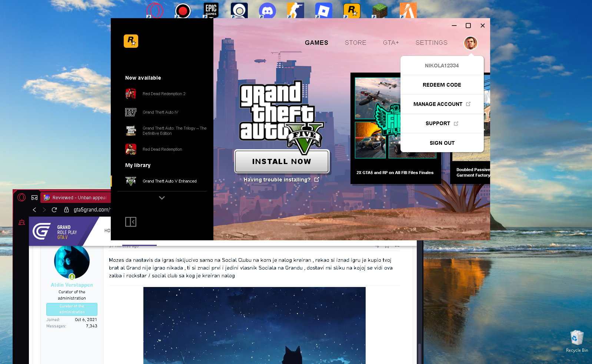Screen dimensions: 592x364
Task: Click the padlock site info icon
Action: (x=66, y=210)
